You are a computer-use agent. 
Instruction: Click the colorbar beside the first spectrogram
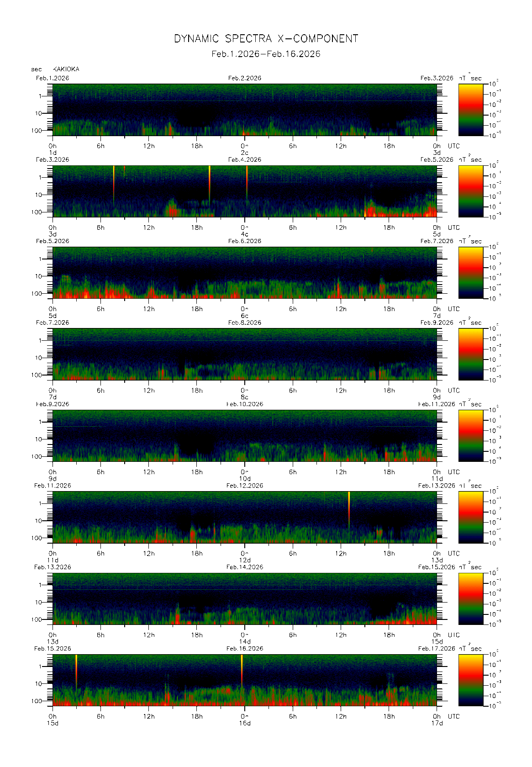pyautogui.click(x=470, y=110)
